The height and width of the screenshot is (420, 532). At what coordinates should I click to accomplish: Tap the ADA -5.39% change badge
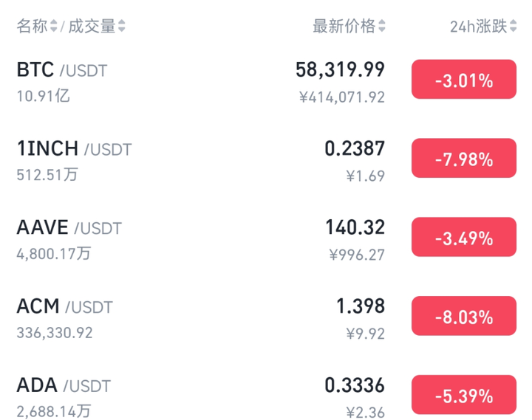pos(464,395)
